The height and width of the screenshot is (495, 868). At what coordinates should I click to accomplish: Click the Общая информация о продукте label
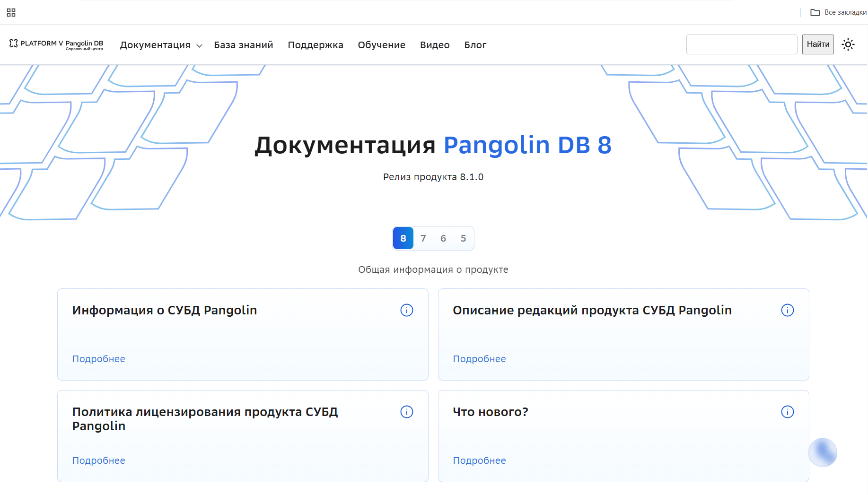click(x=433, y=269)
